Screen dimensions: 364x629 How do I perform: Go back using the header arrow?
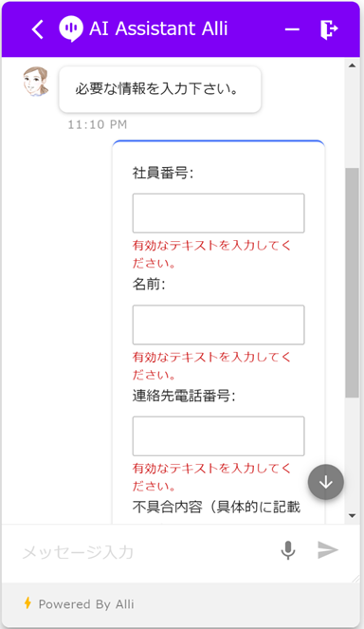pyautogui.click(x=37, y=29)
